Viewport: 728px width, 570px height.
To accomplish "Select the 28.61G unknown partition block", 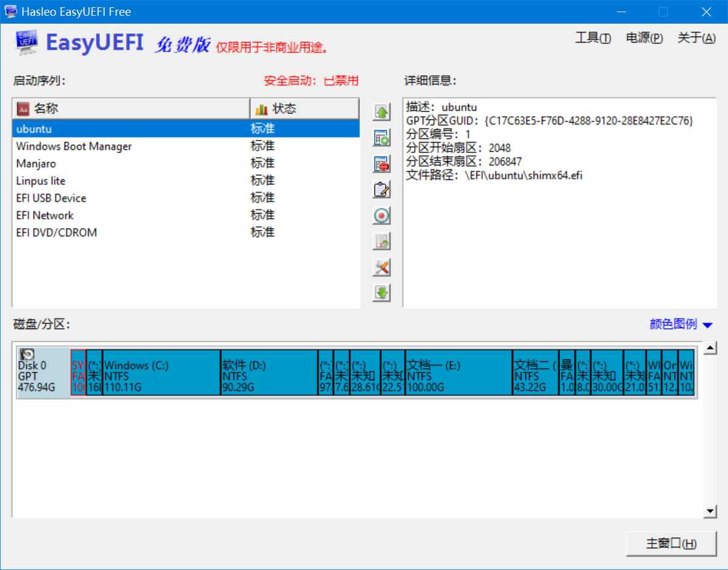I will point(365,372).
